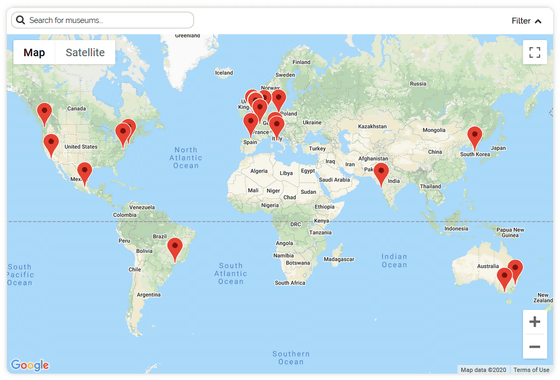Screen dimensions: 560x380
Task: Open fullscreen map view
Action: tap(534, 52)
